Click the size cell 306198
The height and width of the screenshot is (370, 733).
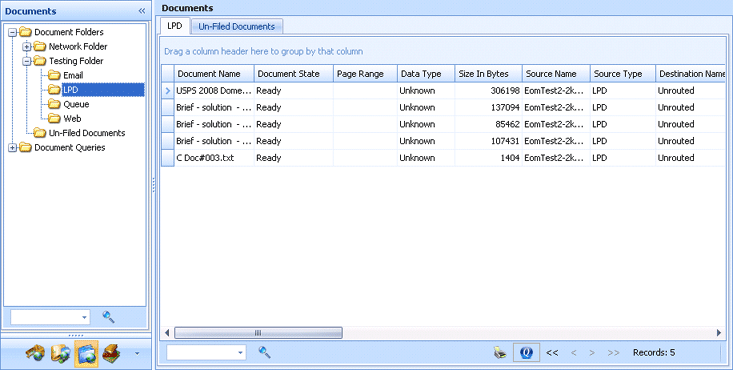click(489, 91)
